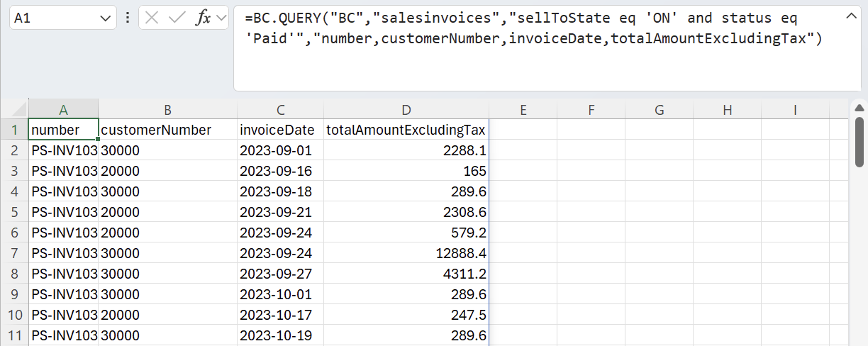This screenshot has height=346, width=868.
Task: Select column D header
Action: click(406, 110)
